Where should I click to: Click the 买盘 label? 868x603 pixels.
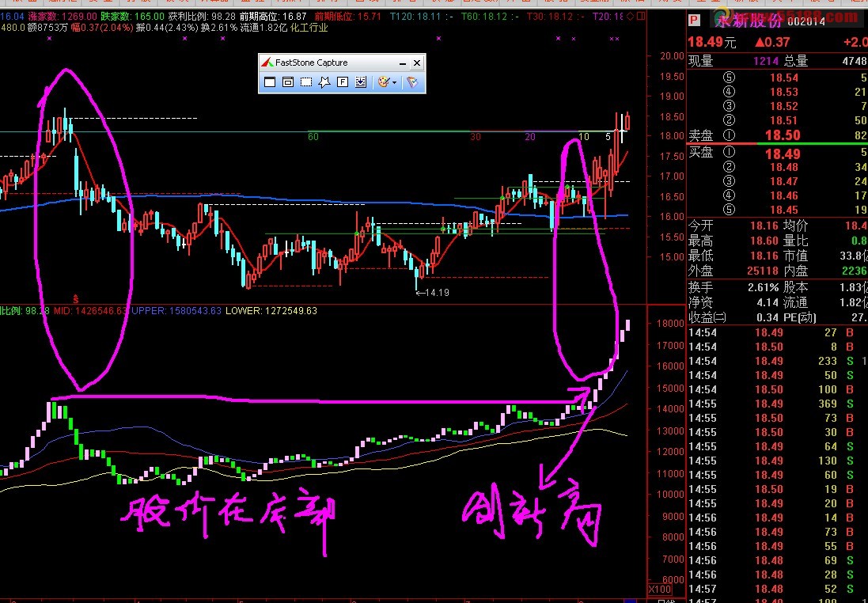point(701,152)
